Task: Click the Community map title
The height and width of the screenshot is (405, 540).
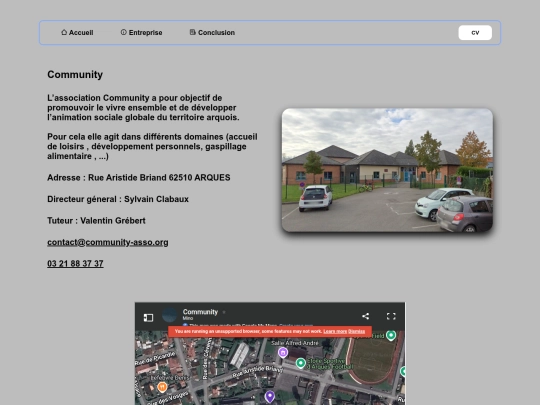Action: click(x=200, y=312)
